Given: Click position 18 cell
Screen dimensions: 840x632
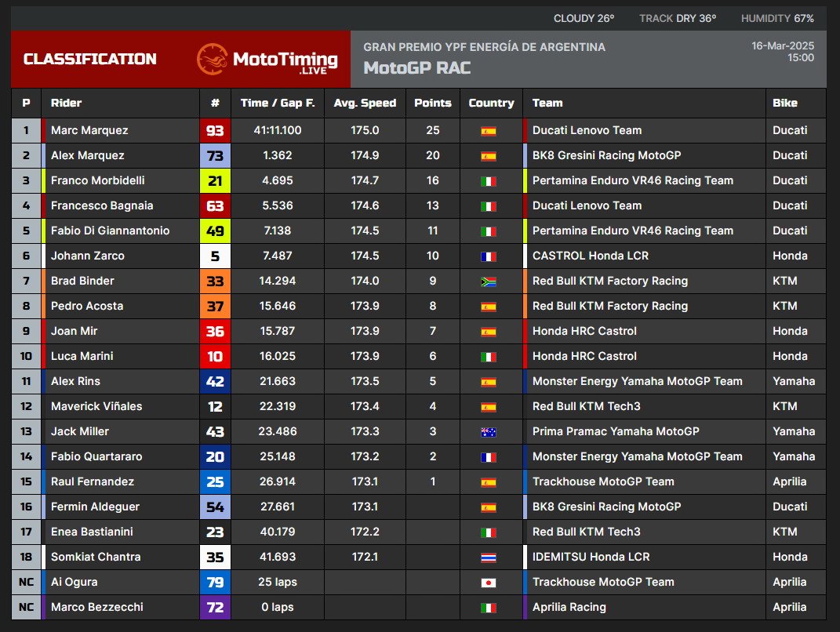Looking at the screenshot, I should click(x=26, y=557).
